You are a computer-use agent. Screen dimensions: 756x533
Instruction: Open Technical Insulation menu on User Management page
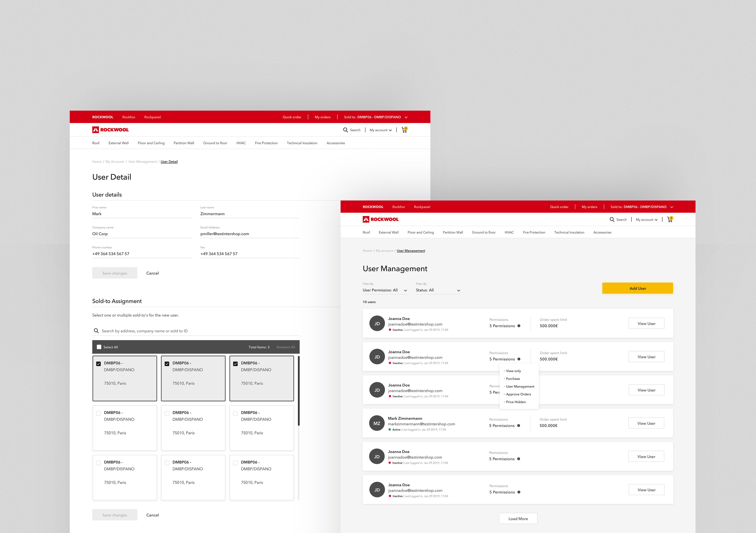tap(569, 232)
